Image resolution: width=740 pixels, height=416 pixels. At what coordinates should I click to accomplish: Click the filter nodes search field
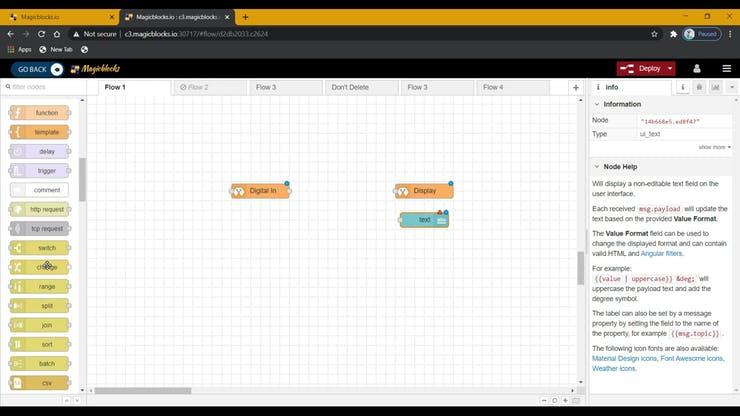pos(45,87)
